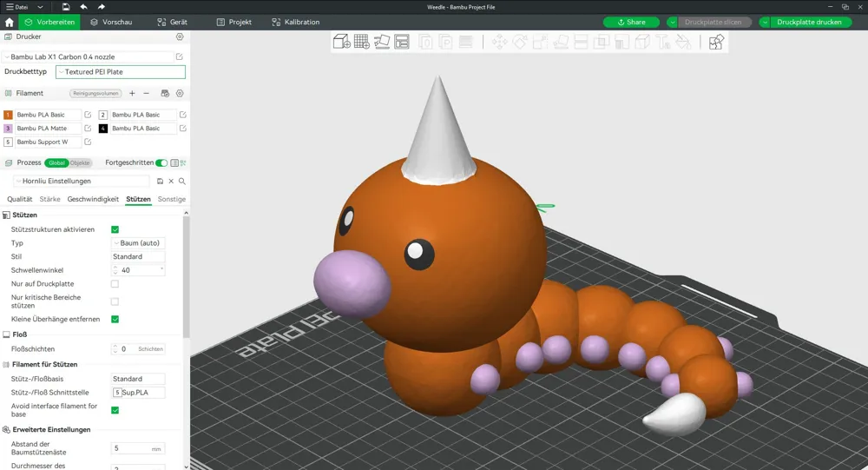Select the Rotate tool icon
868x470 pixels.
[x=520, y=42]
